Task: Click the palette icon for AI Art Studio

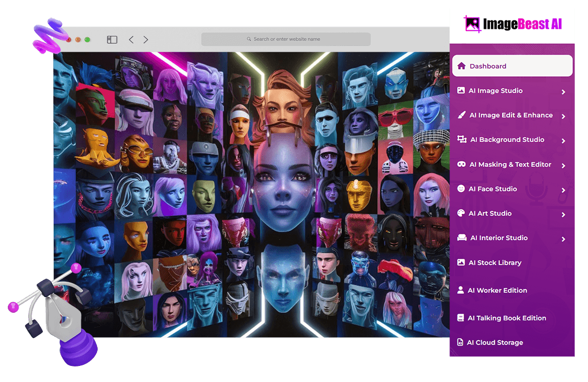Action: (461, 213)
